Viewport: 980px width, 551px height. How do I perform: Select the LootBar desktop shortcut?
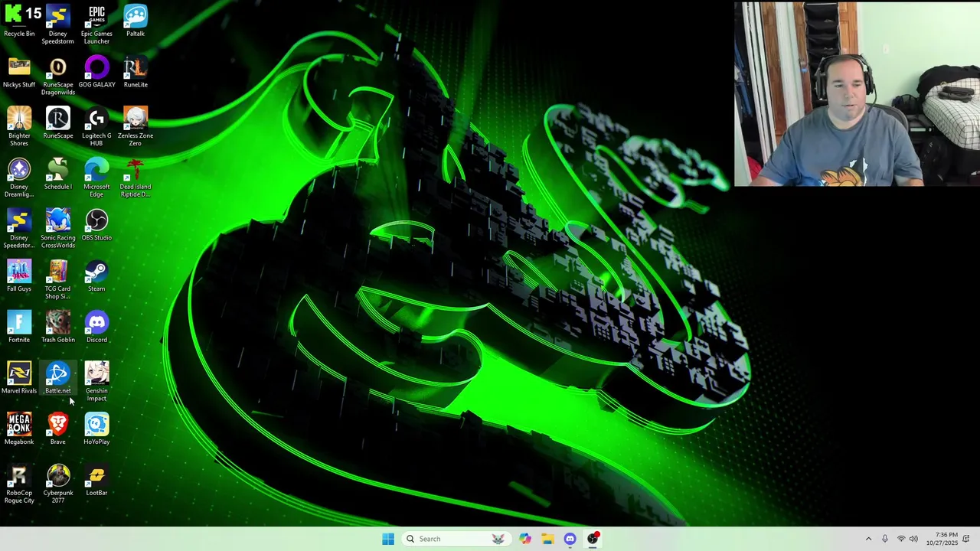(96, 480)
